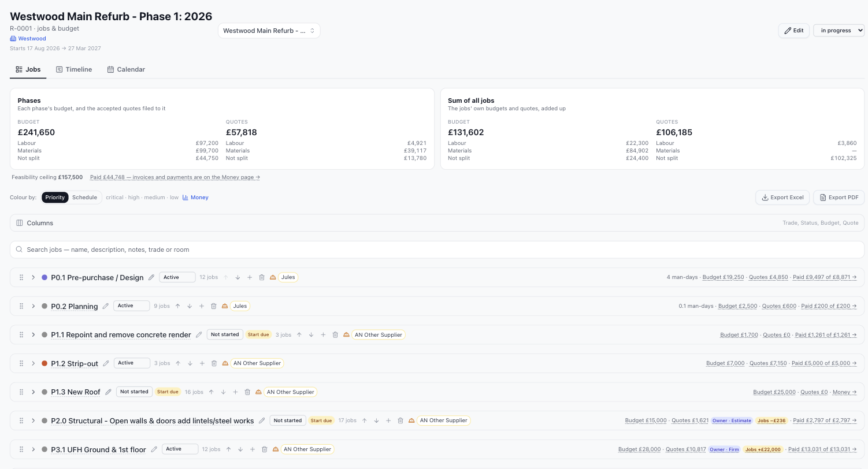Delete the P0.1 Pre-purchase / Design phase

point(262,277)
